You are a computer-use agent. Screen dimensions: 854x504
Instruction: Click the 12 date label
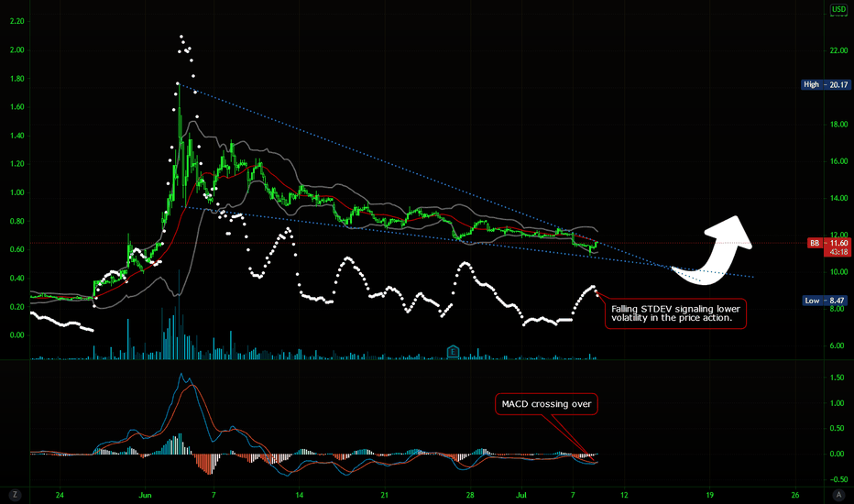tap(624, 495)
